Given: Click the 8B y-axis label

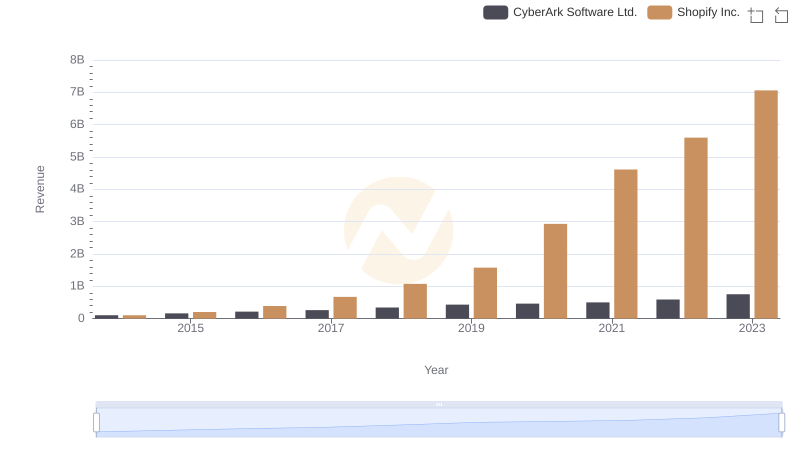Looking at the screenshot, I should (x=77, y=60).
